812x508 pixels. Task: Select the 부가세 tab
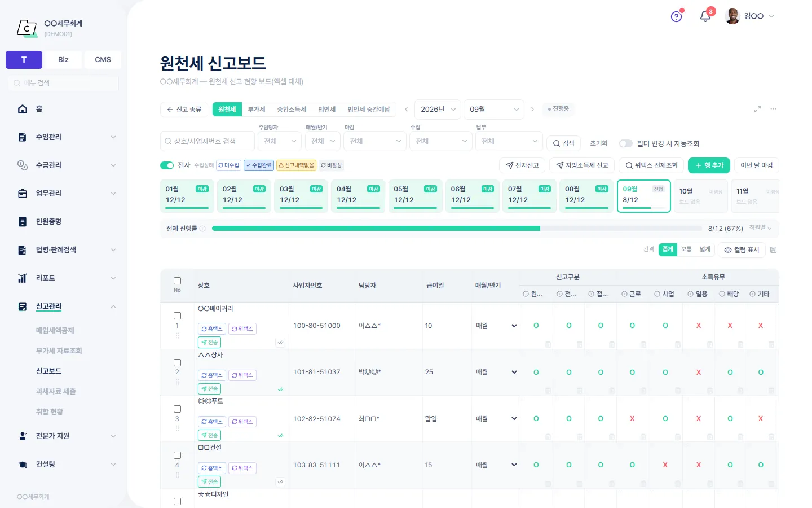click(256, 110)
